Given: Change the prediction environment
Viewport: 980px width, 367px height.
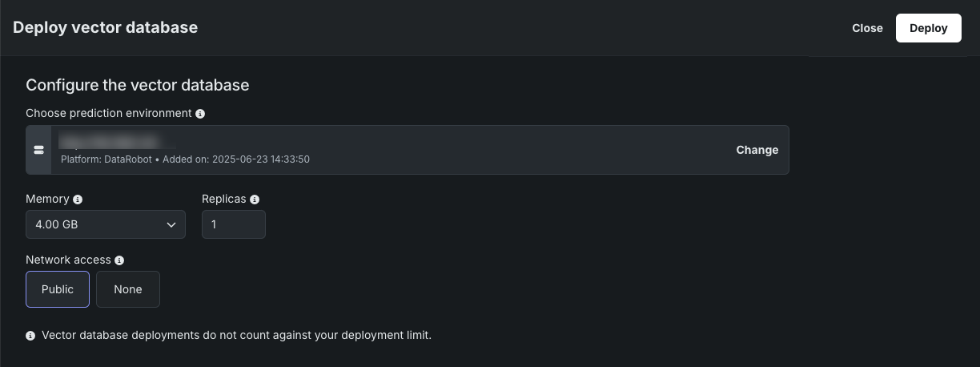Looking at the screenshot, I should click(x=757, y=150).
